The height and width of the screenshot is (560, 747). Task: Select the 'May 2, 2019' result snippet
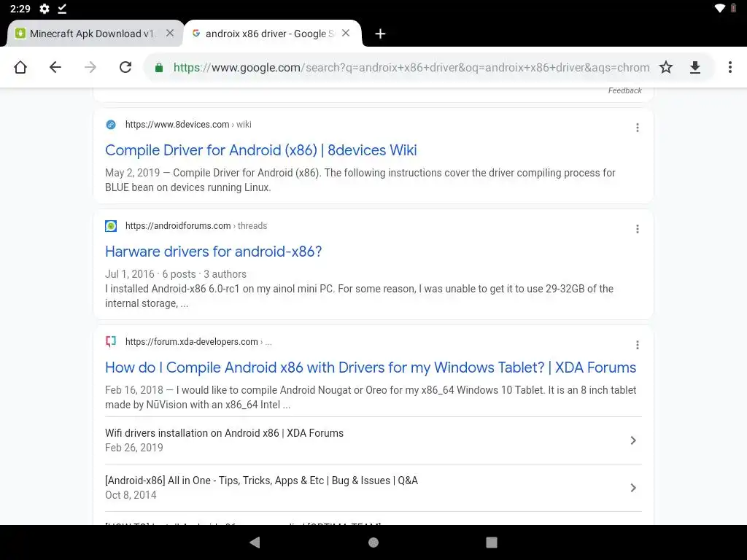point(360,180)
